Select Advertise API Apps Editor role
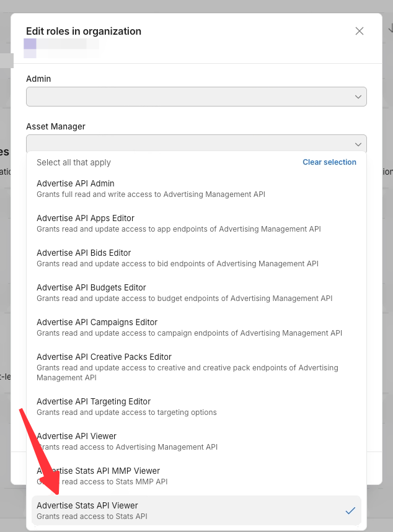This screenshot has height=532, width=393. pos(196,223)
